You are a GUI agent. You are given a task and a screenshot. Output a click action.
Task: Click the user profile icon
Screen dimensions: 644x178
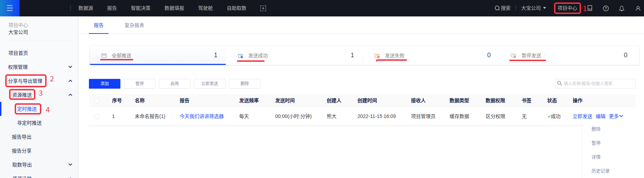638,8
